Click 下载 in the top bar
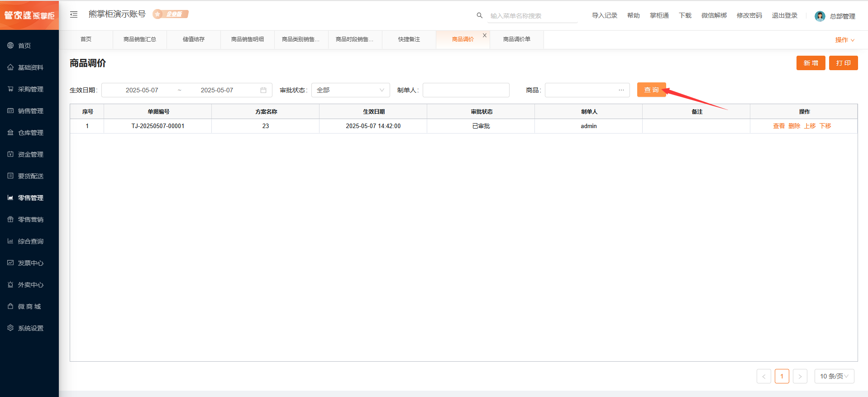Screen dimensions: 868x397 pos(685,15)
